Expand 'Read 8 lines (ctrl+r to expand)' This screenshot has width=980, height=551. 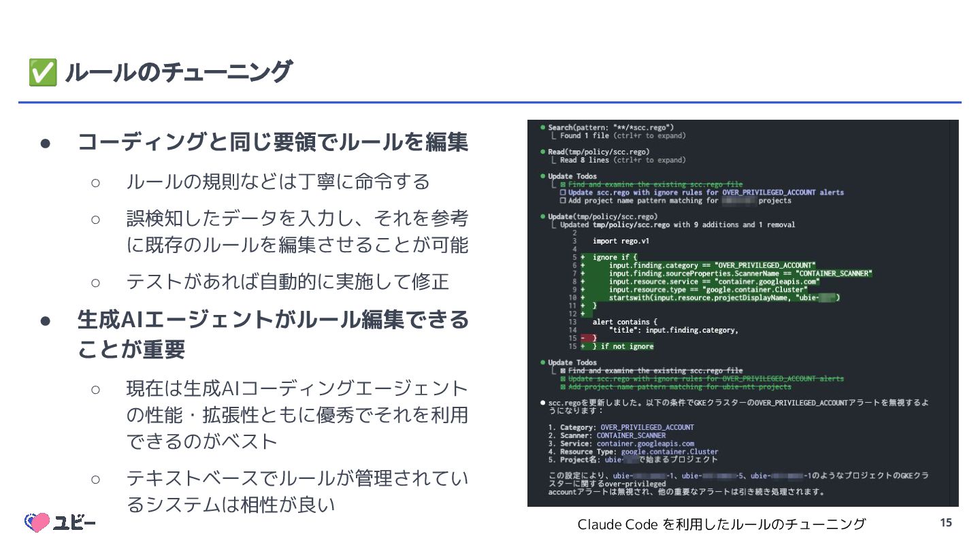click(623, 160)
